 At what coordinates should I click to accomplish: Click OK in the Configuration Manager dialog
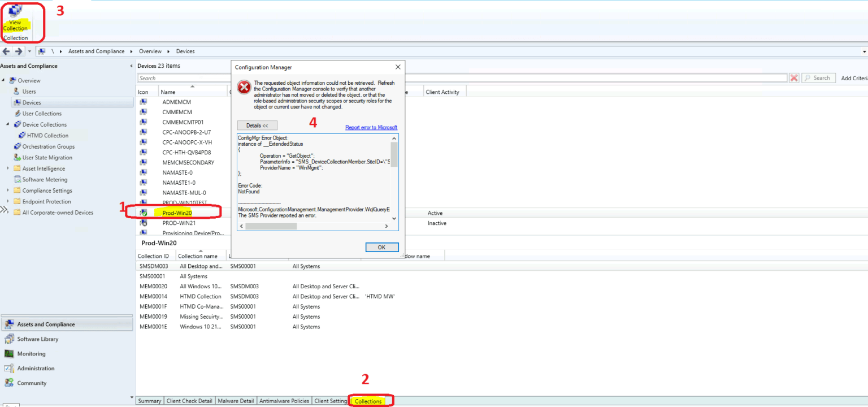[x=381, y=247]
